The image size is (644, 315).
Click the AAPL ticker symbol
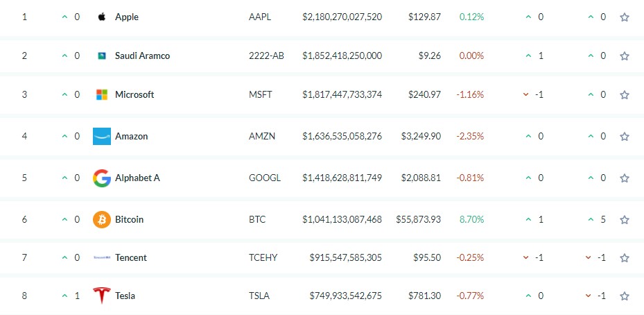[x=259, y=17]
